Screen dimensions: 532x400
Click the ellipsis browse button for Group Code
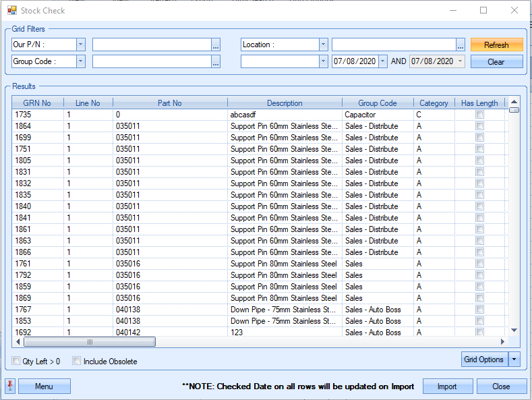click(216, 62)
